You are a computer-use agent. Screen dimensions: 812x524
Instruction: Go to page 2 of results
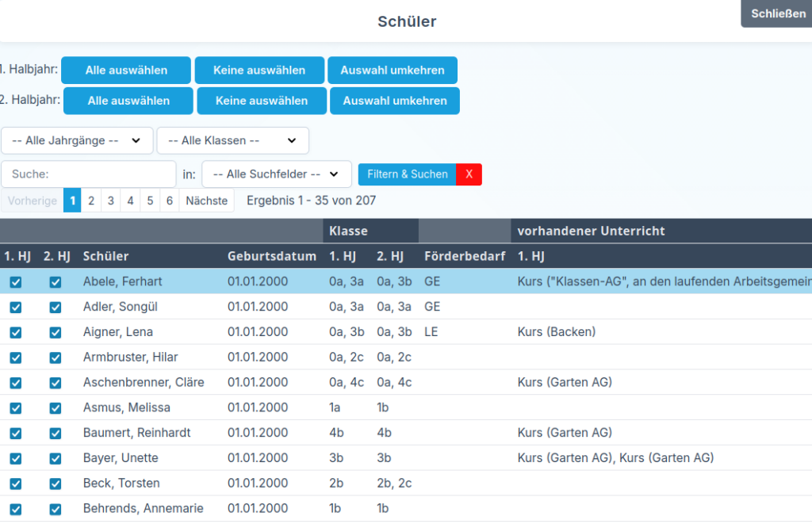point(91,201)
